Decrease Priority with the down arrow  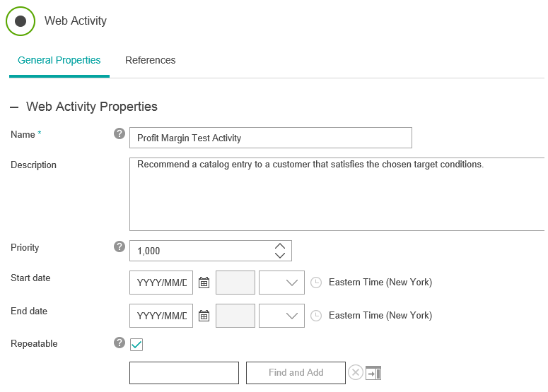(280, 255)
